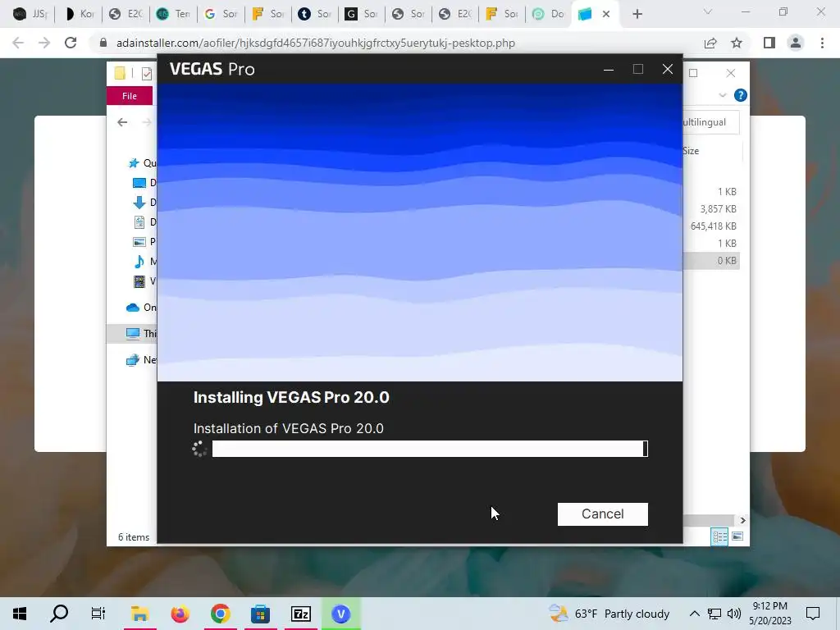This screenshot has width=840, height=630.
Task: Show hidden system tray icons
Action: [694, 614]
